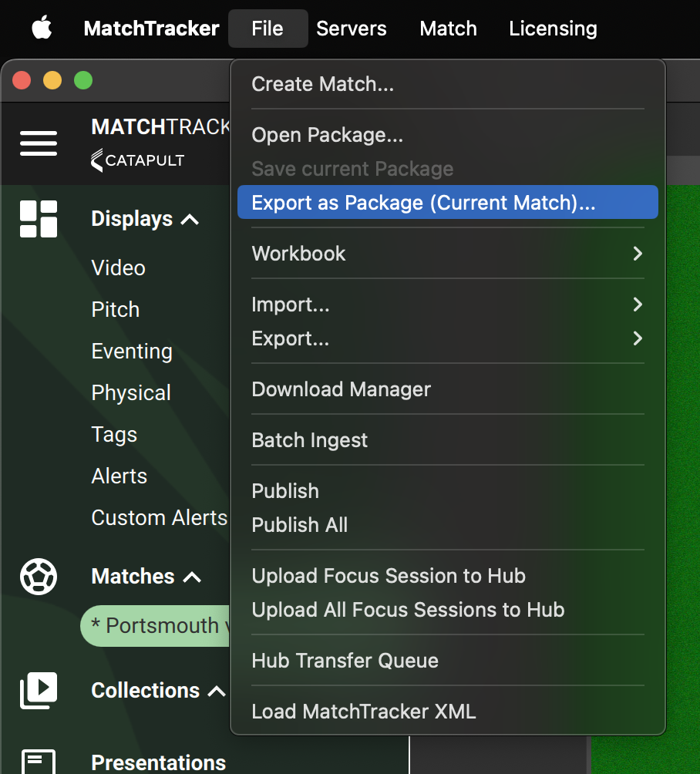Select the Portsmouth match entry
Screen dimensions: 700x774
[156, 626]
